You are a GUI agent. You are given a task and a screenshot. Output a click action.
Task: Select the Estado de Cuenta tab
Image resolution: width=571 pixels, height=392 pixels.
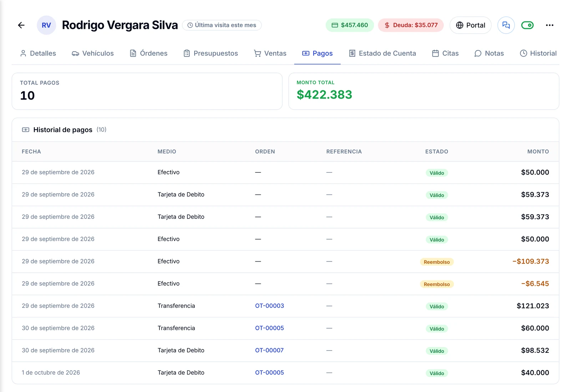(x=383, y=53)
